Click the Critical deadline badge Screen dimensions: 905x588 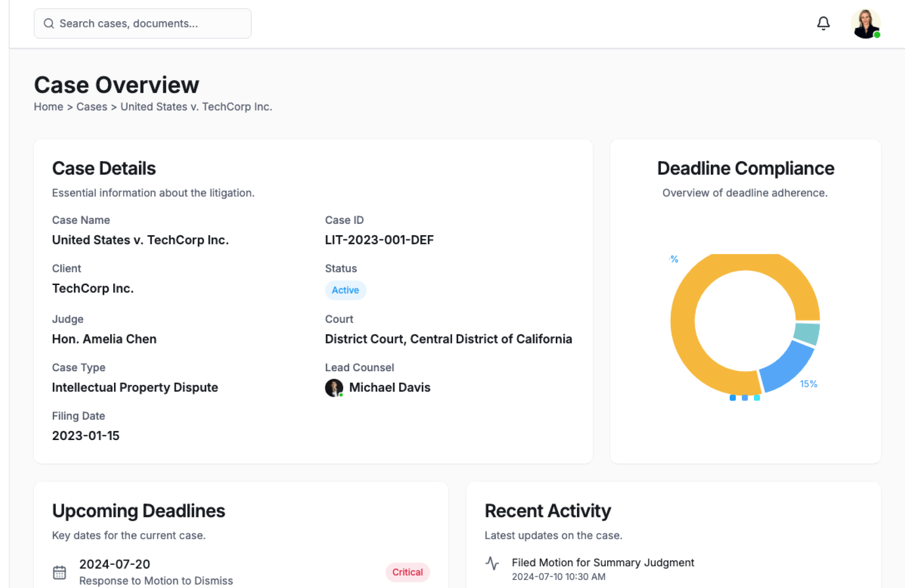tap(407, 572)
